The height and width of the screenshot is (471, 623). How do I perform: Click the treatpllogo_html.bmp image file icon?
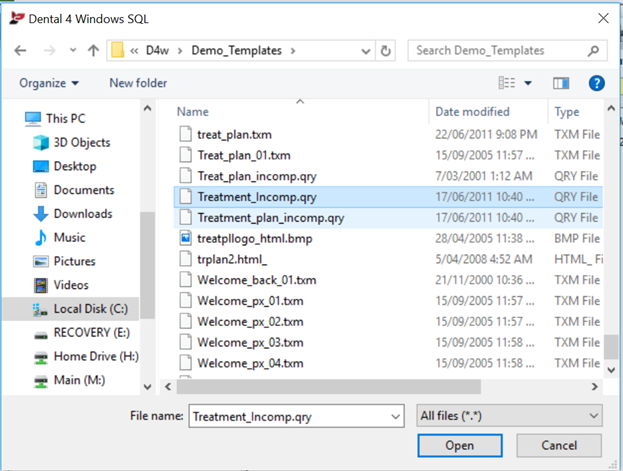coord(186,238)
